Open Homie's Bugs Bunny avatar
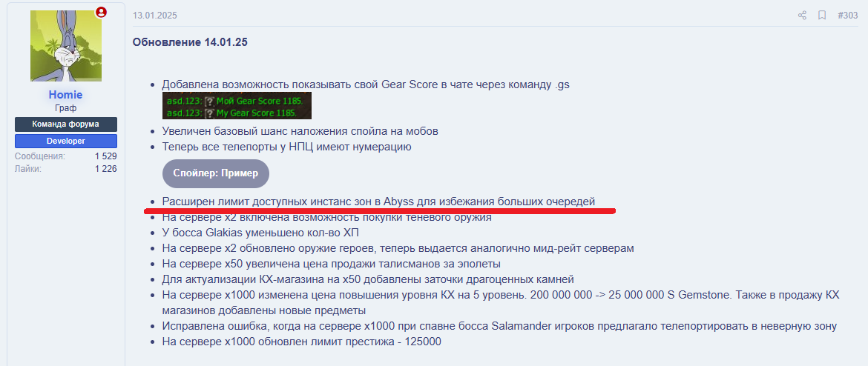The height and width of the screenshot is (366, 868). [66, 46]
